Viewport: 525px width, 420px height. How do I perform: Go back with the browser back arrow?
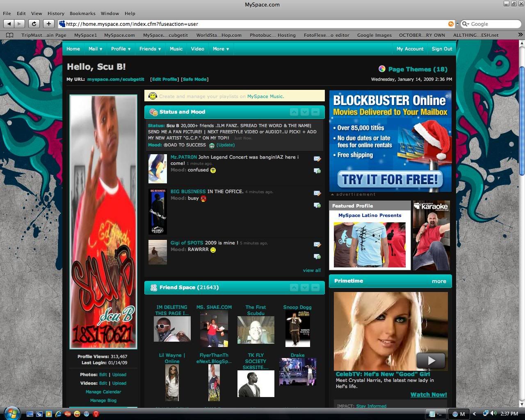coord(9,24)
